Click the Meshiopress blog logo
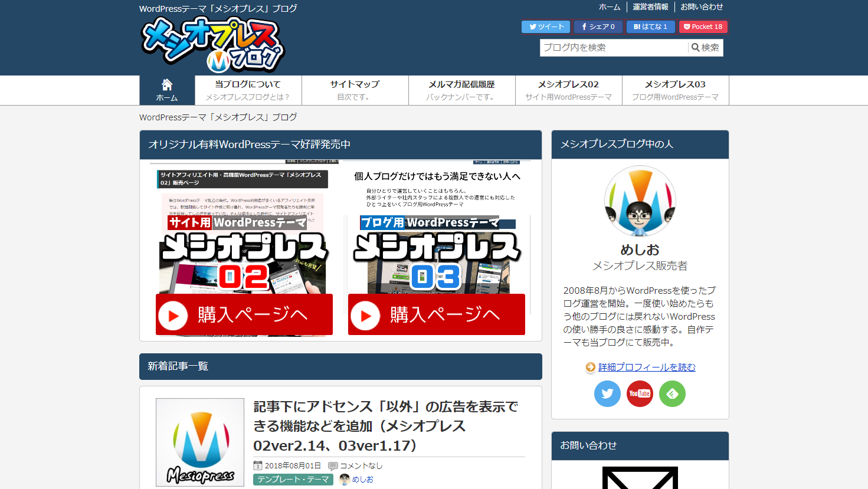The image size is (868, 489). pos(213,44)
